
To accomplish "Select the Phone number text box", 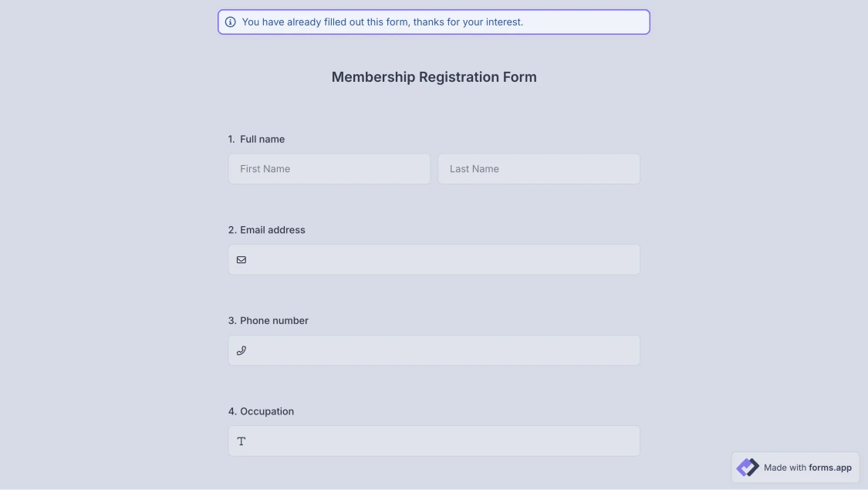I will [440, 350].
